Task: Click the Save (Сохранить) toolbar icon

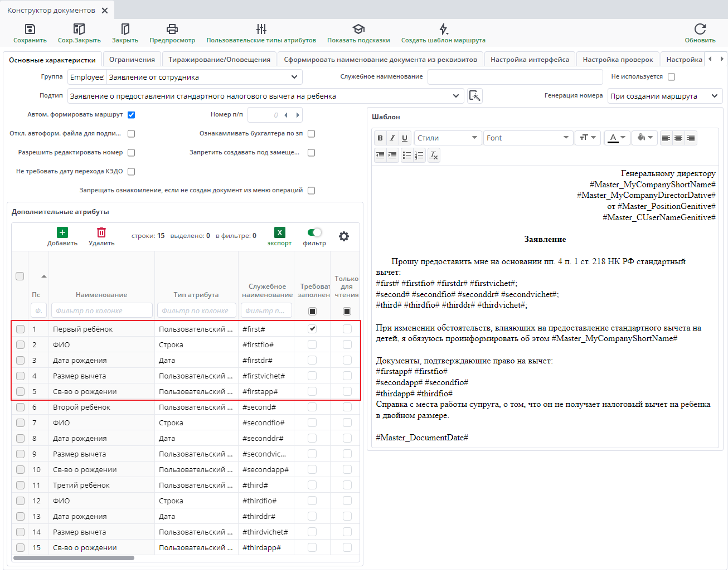Action: 30,29
